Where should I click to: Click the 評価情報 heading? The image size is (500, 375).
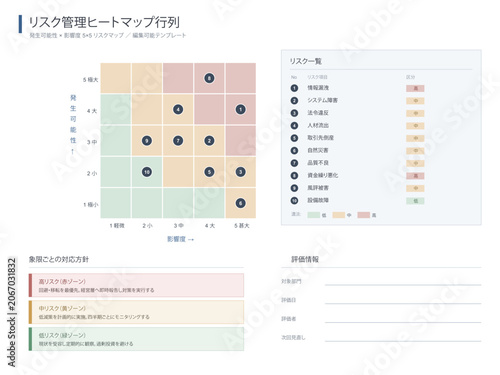point(305,259)
